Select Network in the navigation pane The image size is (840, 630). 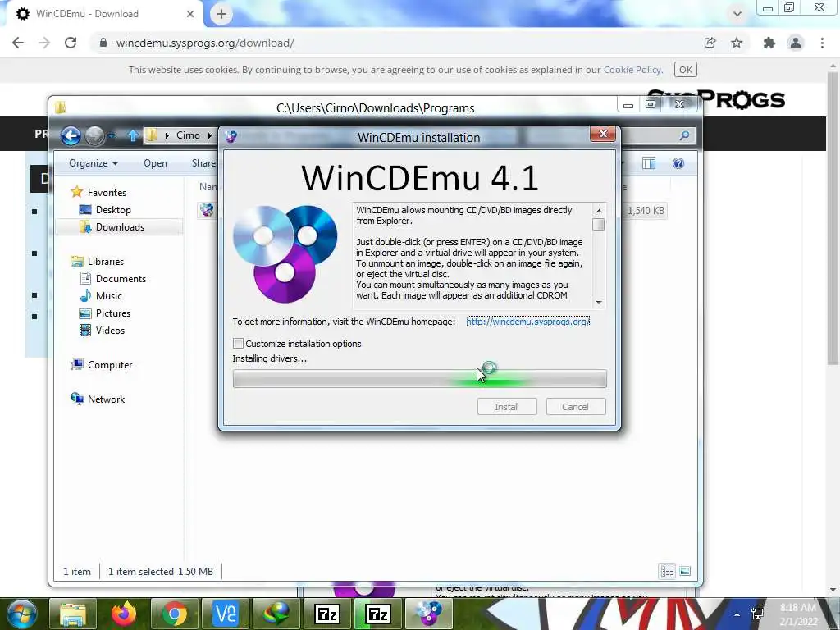tap(106, 399)
